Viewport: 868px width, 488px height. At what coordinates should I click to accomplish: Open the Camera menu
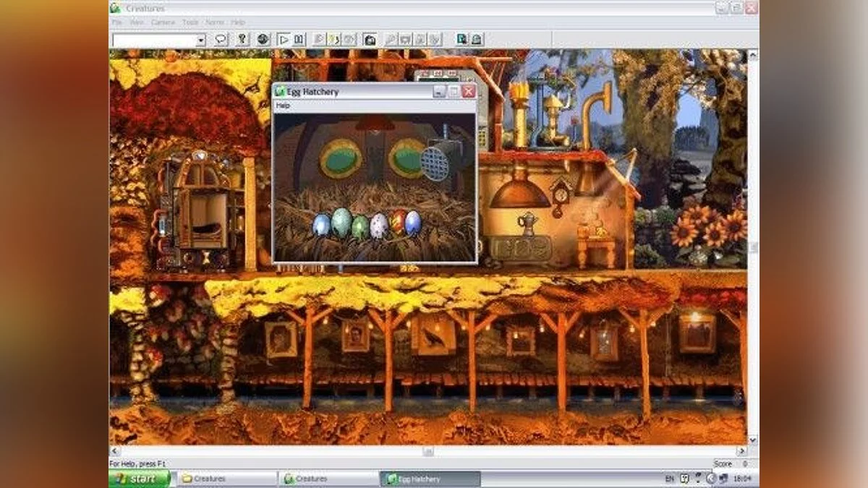[163, 22]
